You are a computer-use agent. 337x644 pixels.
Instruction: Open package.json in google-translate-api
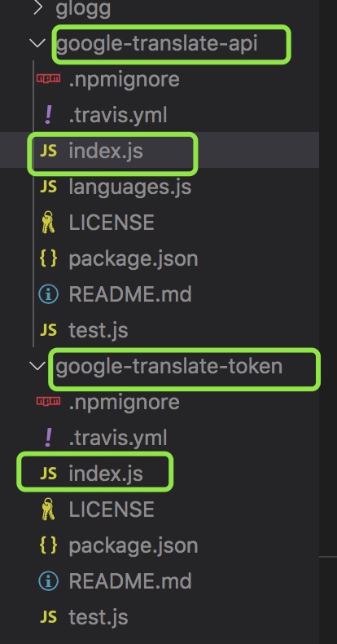[x=133, y=258]
